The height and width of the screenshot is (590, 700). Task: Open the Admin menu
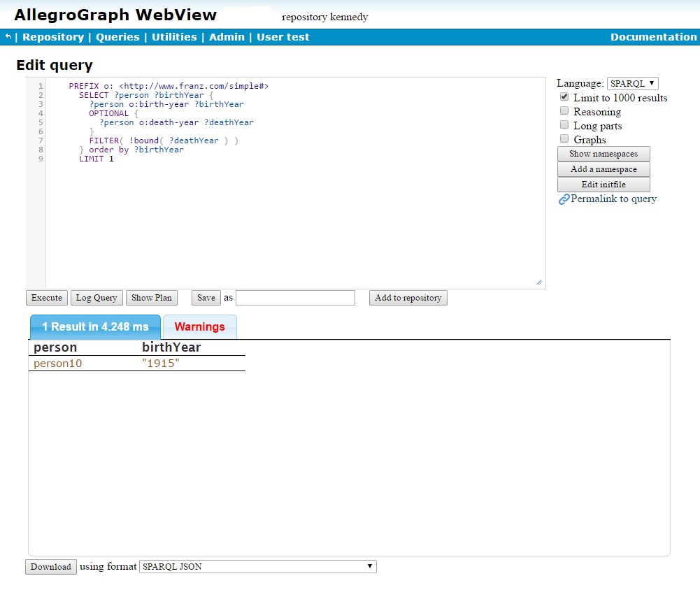[x=227, y=37]
